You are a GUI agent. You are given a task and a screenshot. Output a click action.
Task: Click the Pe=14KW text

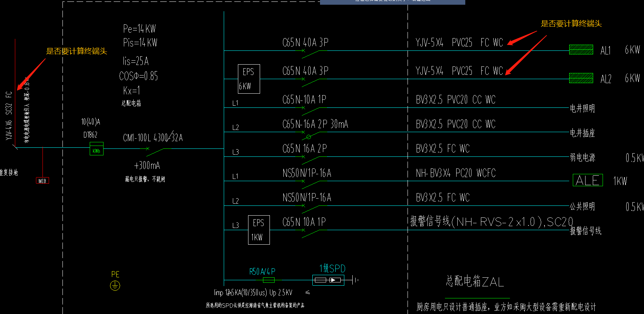(x=139, y=29)
